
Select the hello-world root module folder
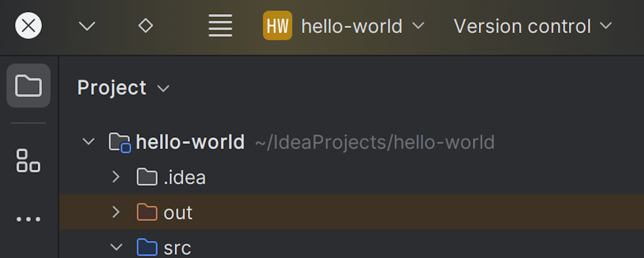190,142
